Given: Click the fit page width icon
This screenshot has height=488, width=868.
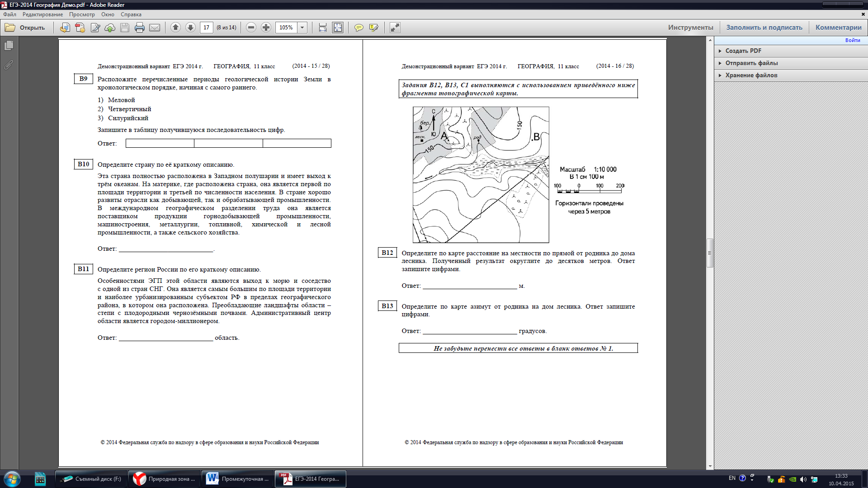Looking at the screenshot, I should pos(322,28).
